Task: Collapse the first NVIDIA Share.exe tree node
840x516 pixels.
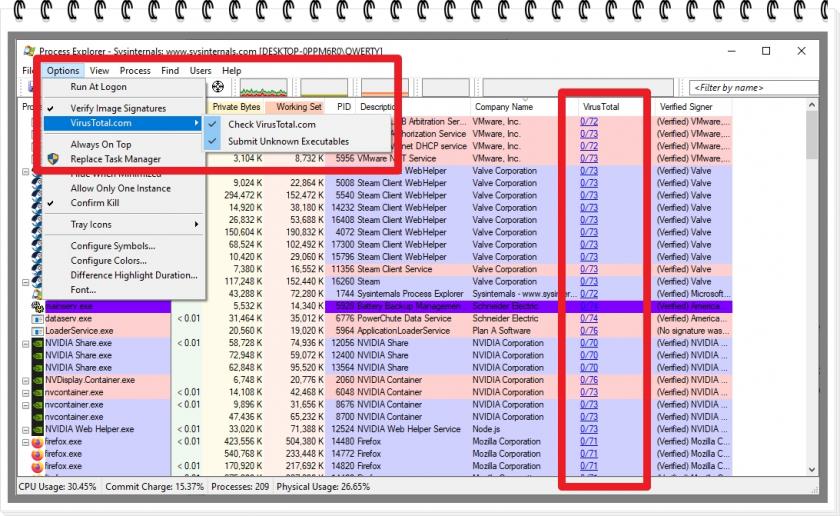Action: [x=25, y=343]
